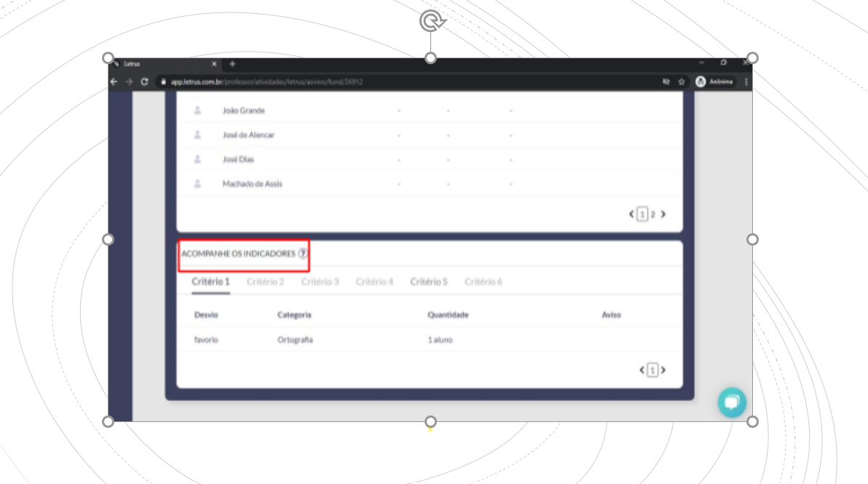
Task: Select student José Dias
Action: (238, 159)
